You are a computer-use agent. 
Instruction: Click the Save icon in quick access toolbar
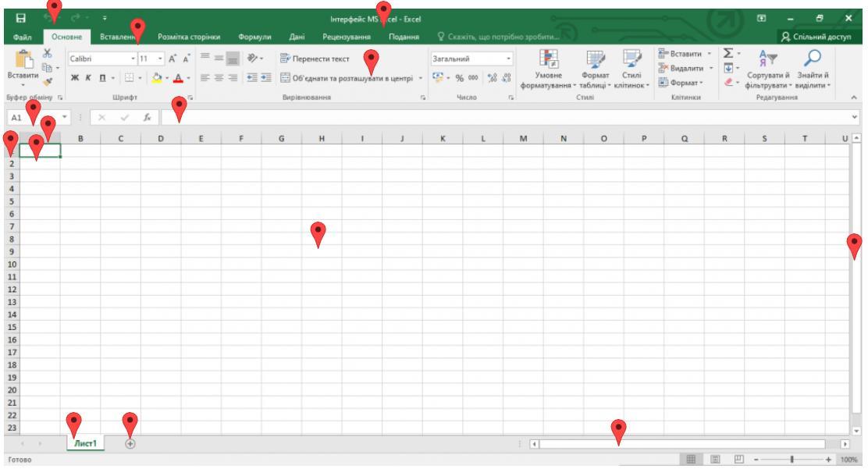coord(20,18)
